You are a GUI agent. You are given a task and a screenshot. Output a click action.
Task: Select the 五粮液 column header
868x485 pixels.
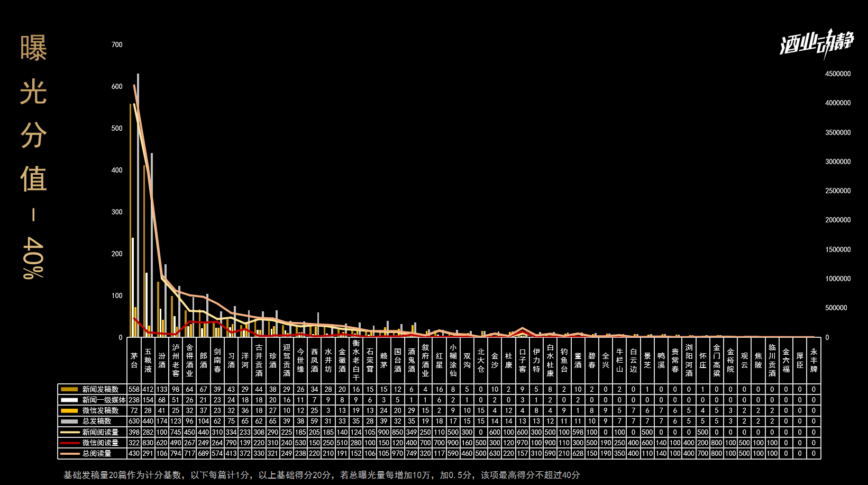148,361
